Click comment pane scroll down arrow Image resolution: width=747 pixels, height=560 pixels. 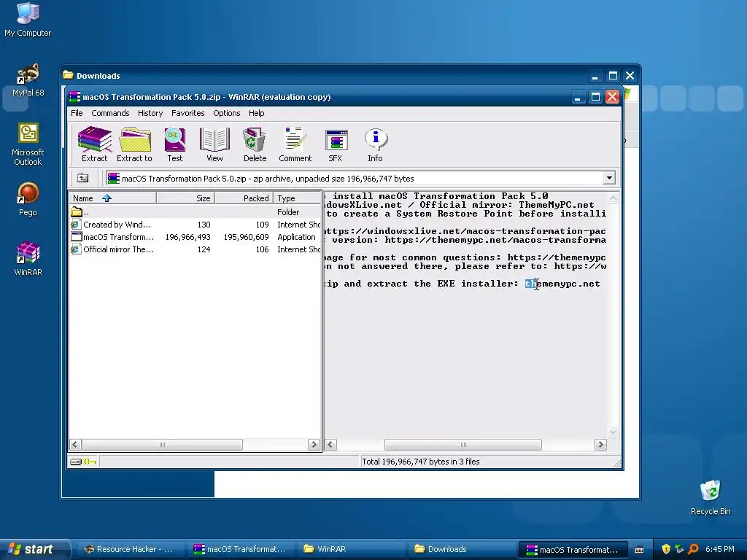click(613, 432)
